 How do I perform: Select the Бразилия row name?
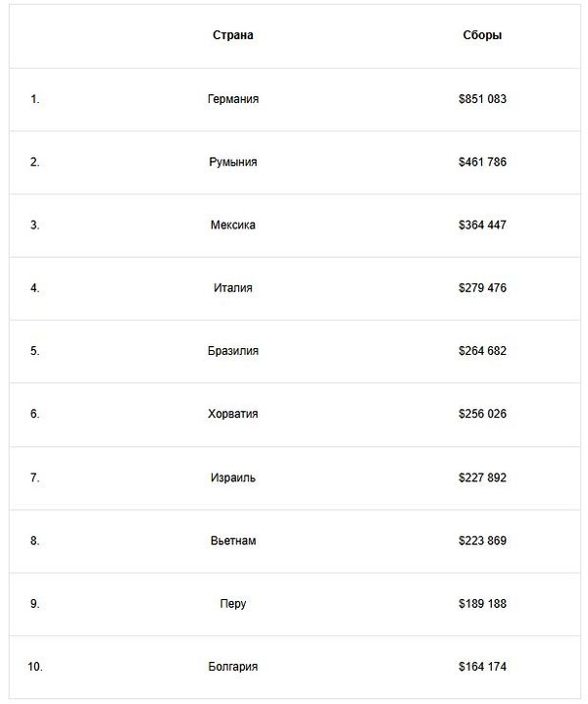tap(233, 351)
